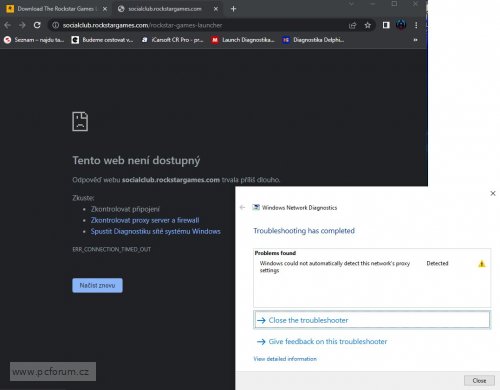Click the sad page error icon
This screenshot has height=390, width=500.
coord(80,121)
